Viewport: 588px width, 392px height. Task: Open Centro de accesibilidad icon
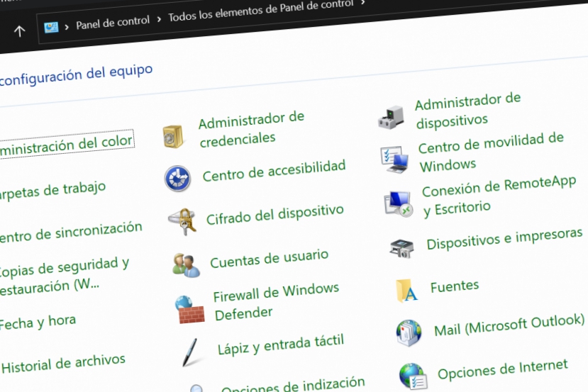pos(177,178)
